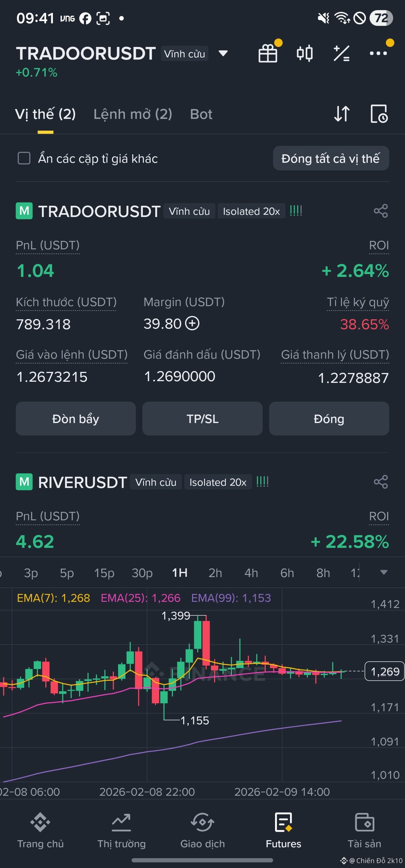Viewport: 405px width, 868px height.
Task: Tap Đóng tất cả vị thế button
Action: pos(331,158)
